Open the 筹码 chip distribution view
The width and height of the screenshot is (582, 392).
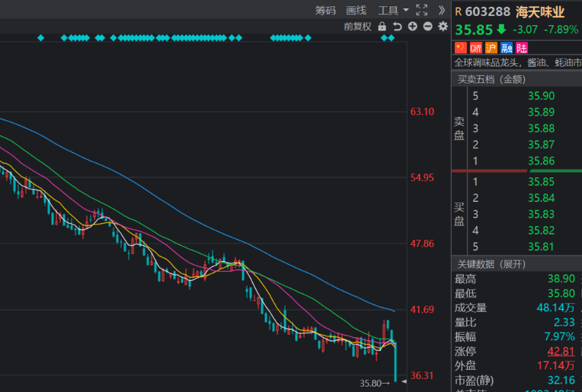pos(325,10)
